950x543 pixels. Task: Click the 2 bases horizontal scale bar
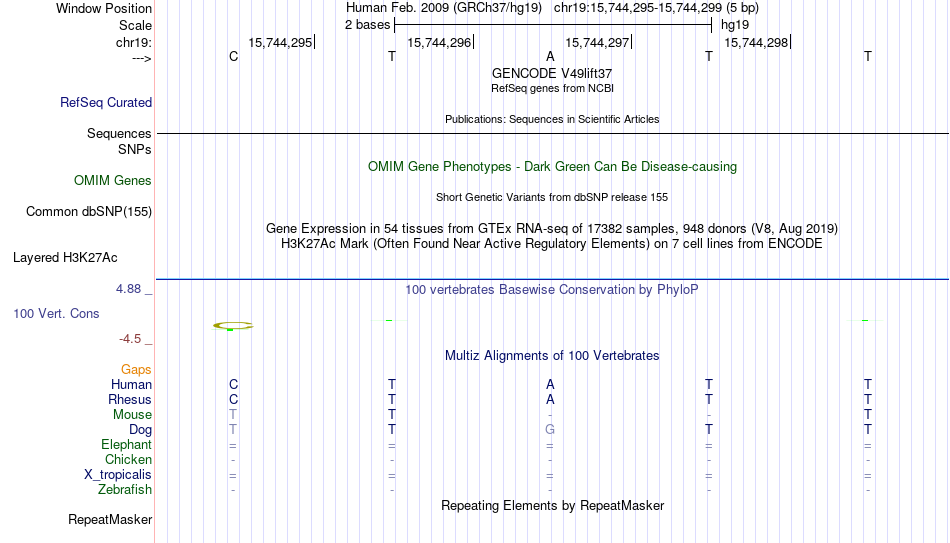pyautogui.click(x=553, y=25)
